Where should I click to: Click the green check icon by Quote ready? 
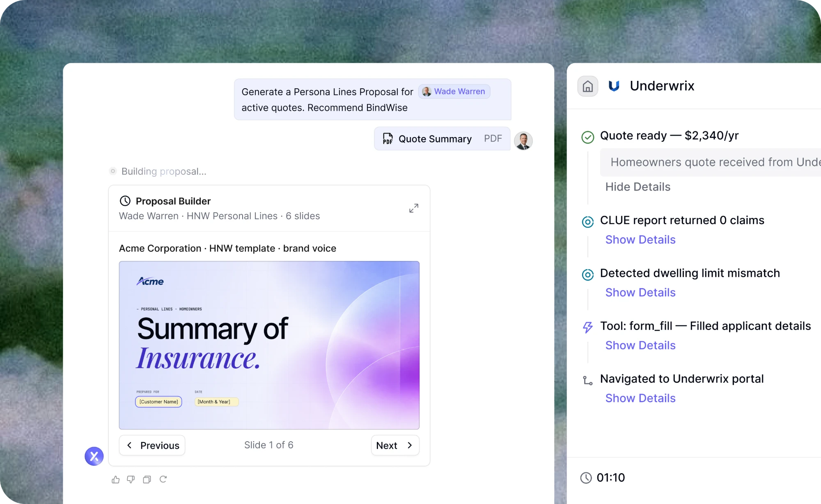pyautogui.click(x=588, y=137)
